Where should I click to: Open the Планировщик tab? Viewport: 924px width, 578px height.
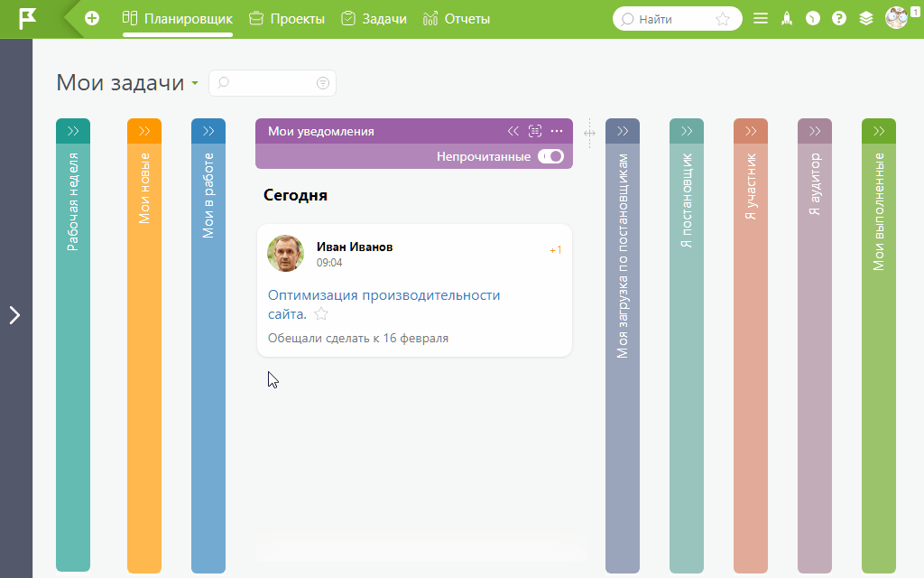(x=178, y=19)
